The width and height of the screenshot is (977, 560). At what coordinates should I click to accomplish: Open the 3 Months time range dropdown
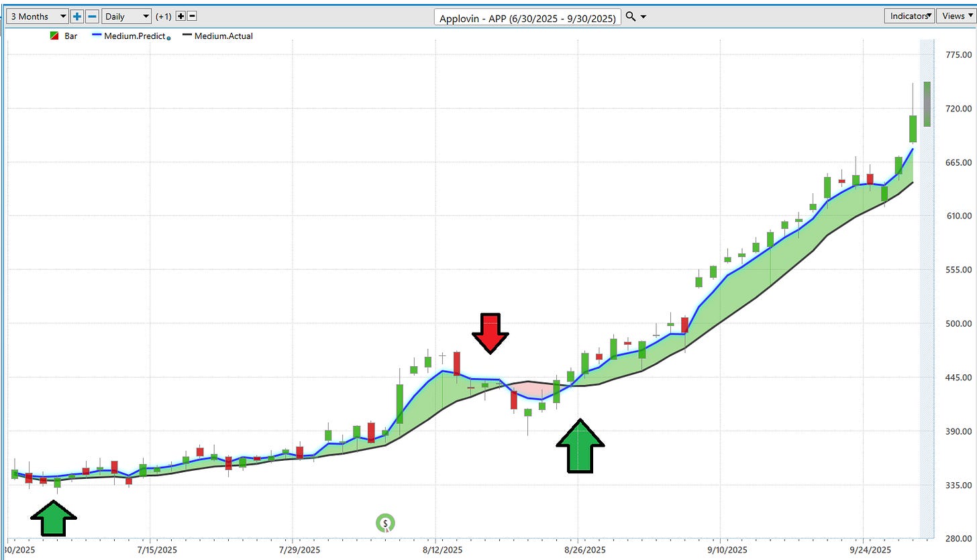tap(37, 17)
